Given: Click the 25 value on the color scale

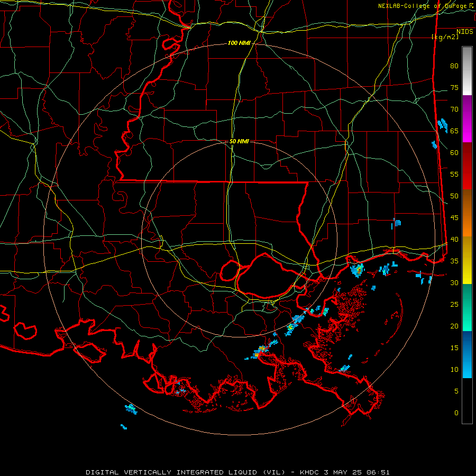Looking at the screenshot, I should [454, 305].
